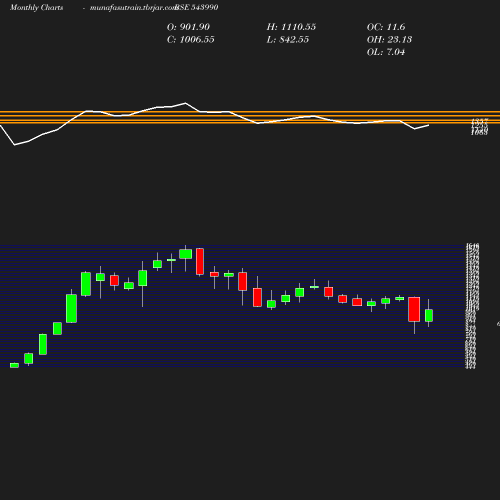Select the close value 'C: 1006.55'
Image resolution: width=500 pixels, height=500 pixels.
[x=191, y=40]
